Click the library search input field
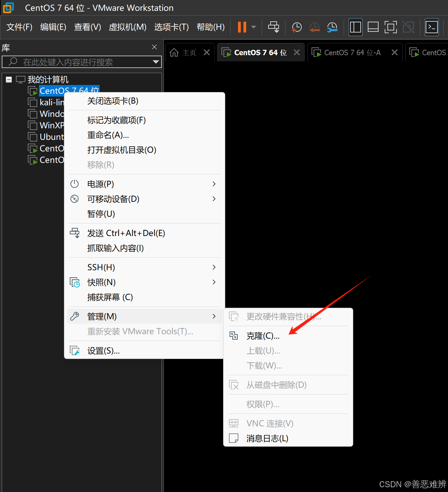Viewport: 448px width, 492px height. [81, 62]
